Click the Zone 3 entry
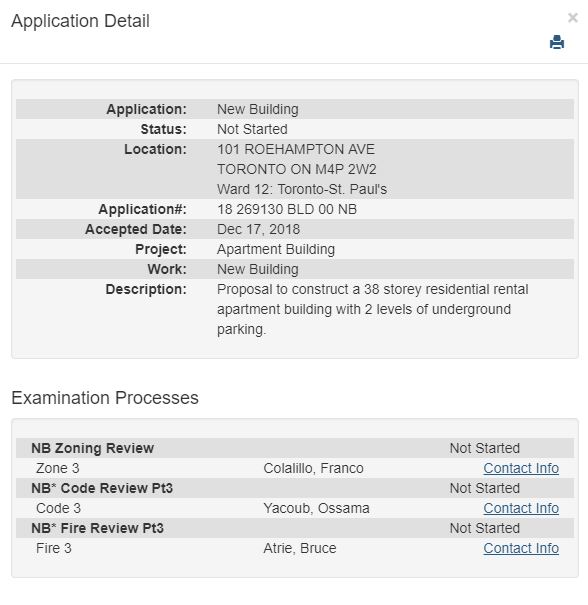 point(57,468)
